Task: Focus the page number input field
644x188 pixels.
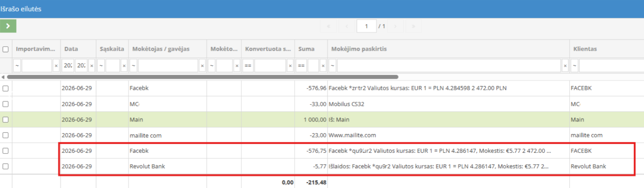Action: (x=366, y=26)
